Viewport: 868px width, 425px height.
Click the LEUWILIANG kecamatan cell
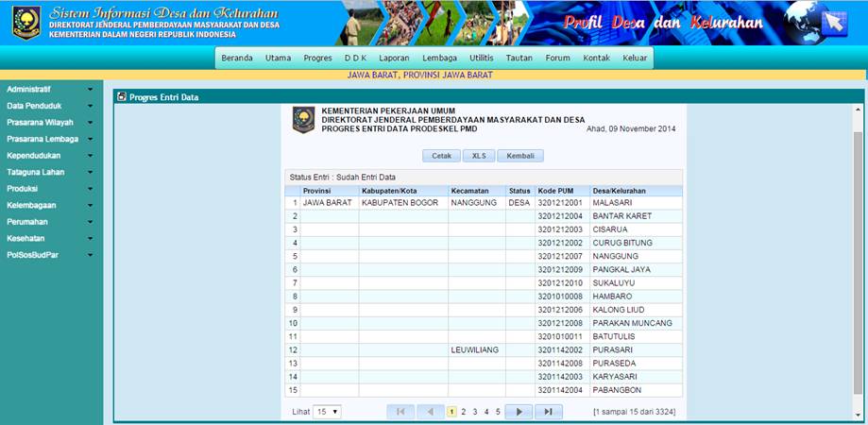pos(477,350)
